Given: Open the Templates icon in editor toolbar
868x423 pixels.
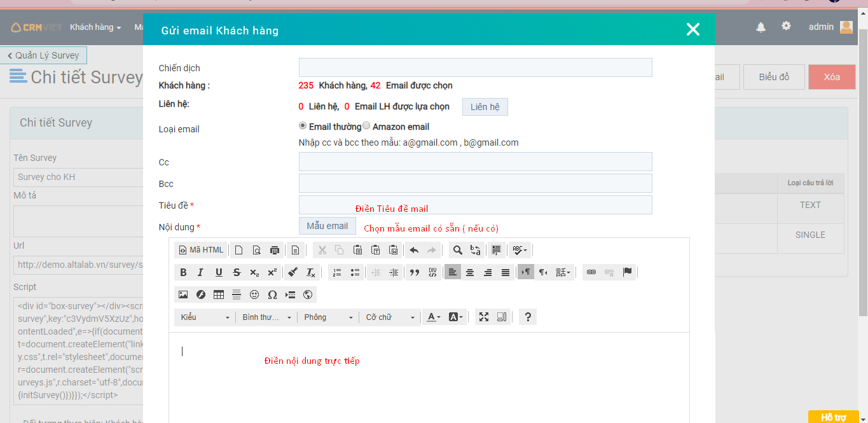Looking at the screenshot, I should 296,250.
